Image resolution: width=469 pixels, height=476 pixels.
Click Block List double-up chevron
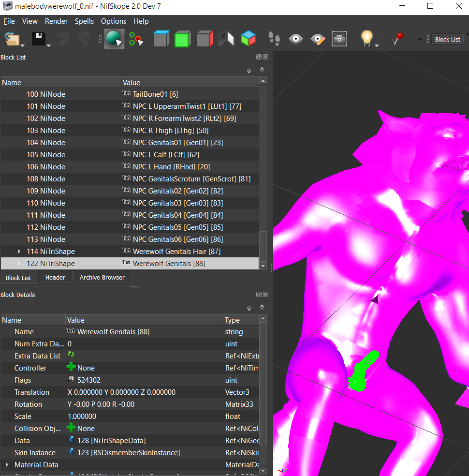262,70
